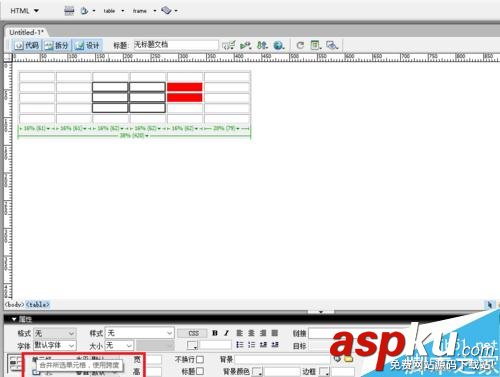Image resolution: width=500 pixels, height=377 pixels.
Task: Toggle italic formatting with the I icon
Action: (x=226, y=333)
